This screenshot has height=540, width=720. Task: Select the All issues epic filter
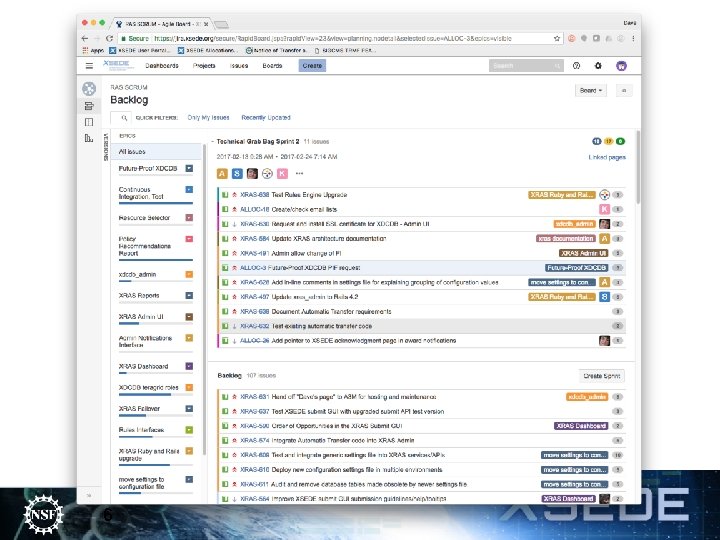point(155,152)
